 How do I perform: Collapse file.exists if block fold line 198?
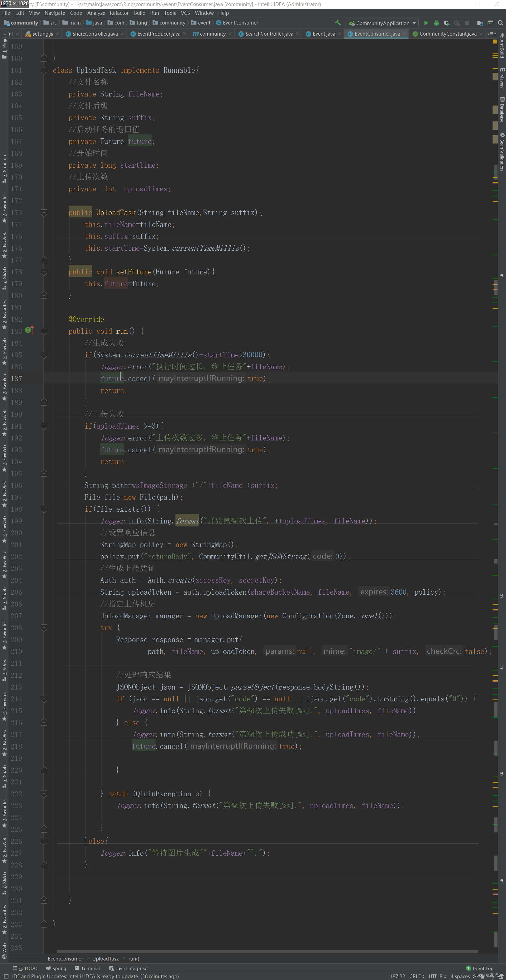(x=44, y=509)
